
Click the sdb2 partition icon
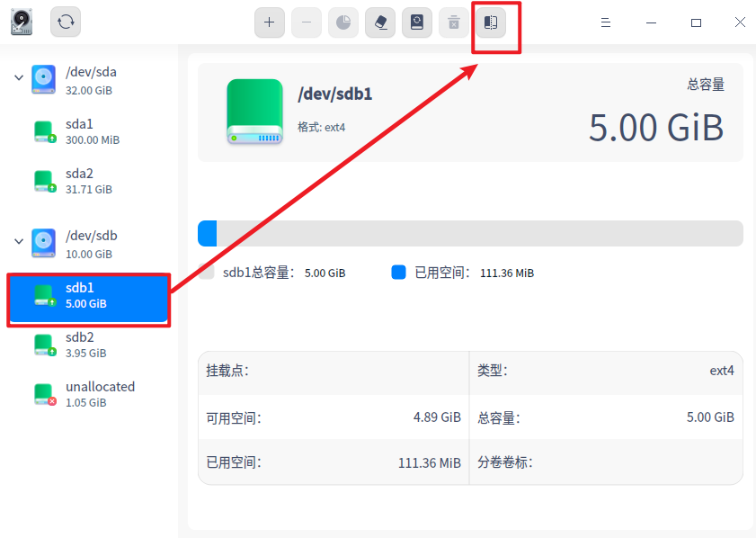pos(45,345)
